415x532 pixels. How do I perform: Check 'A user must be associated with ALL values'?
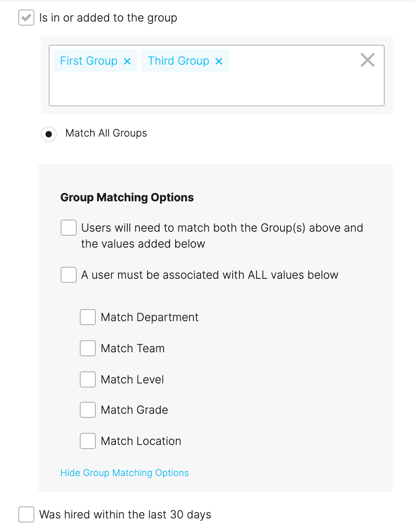pos(69,275)
